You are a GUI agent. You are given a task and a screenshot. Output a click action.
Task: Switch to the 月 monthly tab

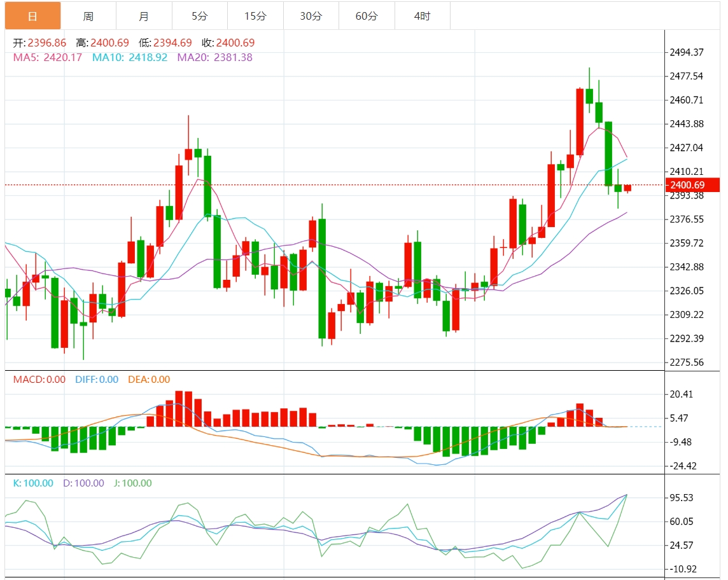click(144, 17)
